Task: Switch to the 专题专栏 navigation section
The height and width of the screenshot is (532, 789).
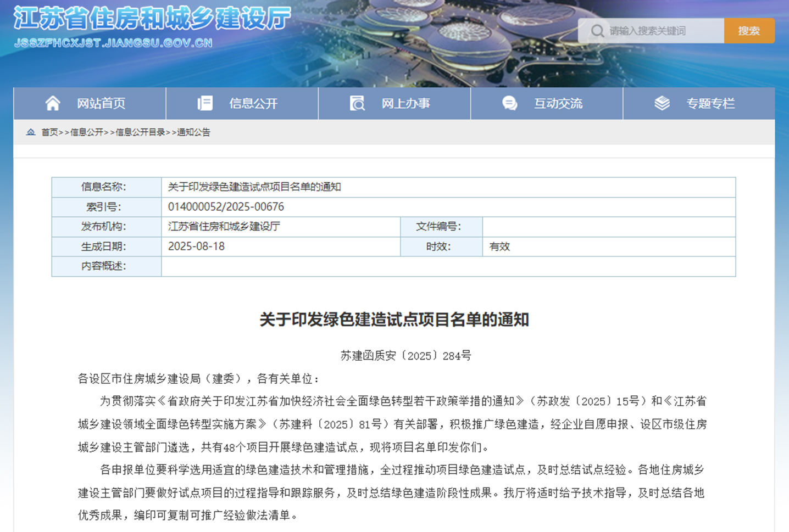Action: tap(710, 103)
